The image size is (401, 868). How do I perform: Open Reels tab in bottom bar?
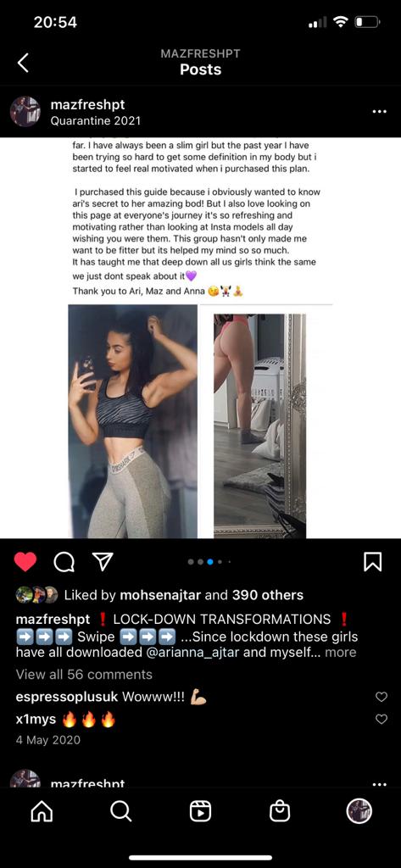pos(200,811)
